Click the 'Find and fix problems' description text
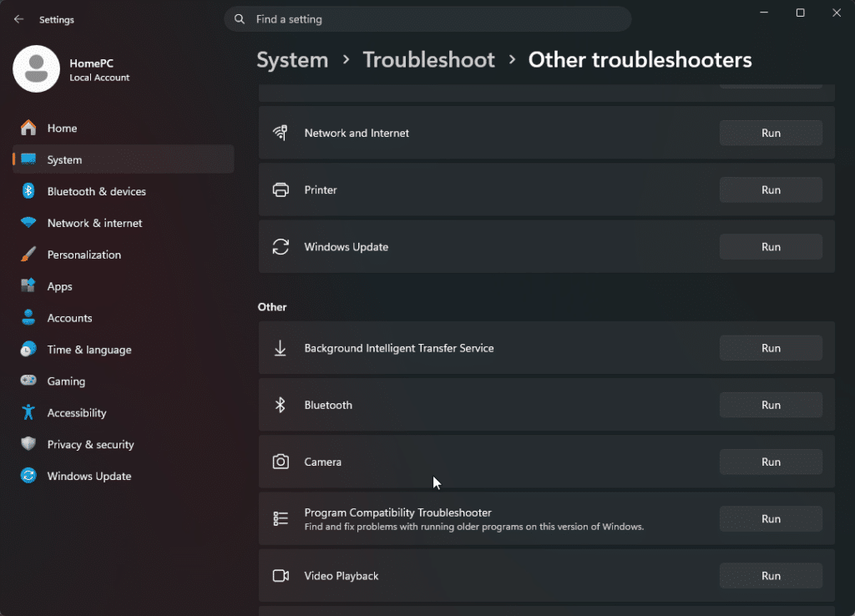The image size is (855, 616). 474,527
